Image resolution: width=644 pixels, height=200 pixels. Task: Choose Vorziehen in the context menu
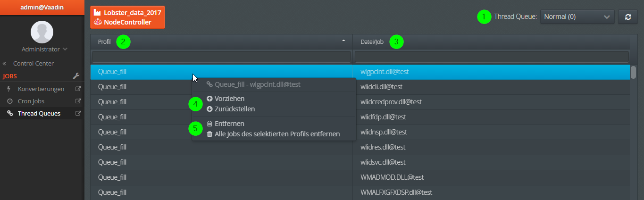229,99
